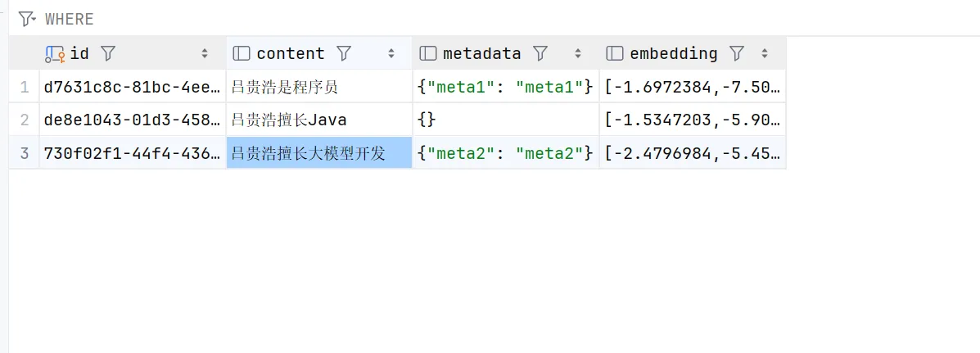Screen dimensions: 980x353
Task: Select row number 1
Action: pyautogui.click(x=25, y=86)
